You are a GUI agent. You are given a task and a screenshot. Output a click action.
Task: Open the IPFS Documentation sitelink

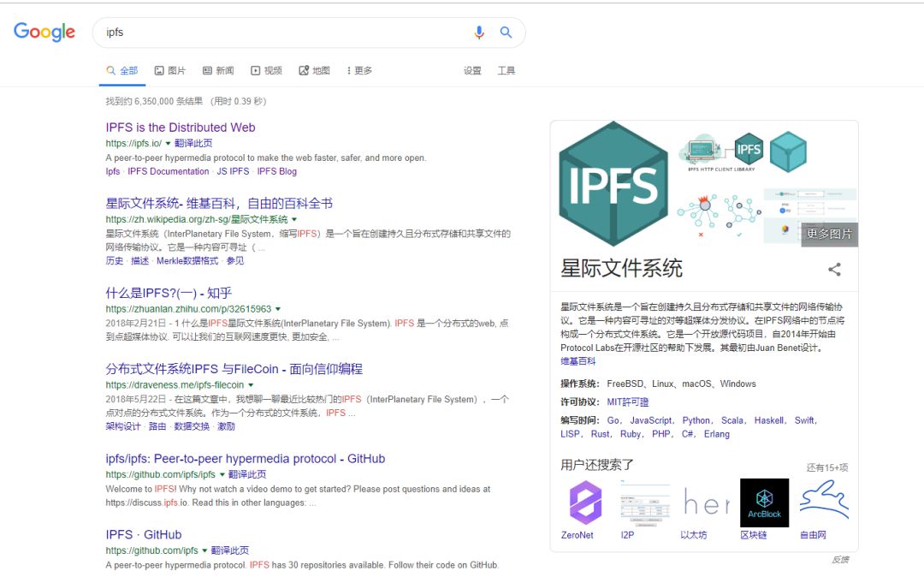(x=169, y=171)
